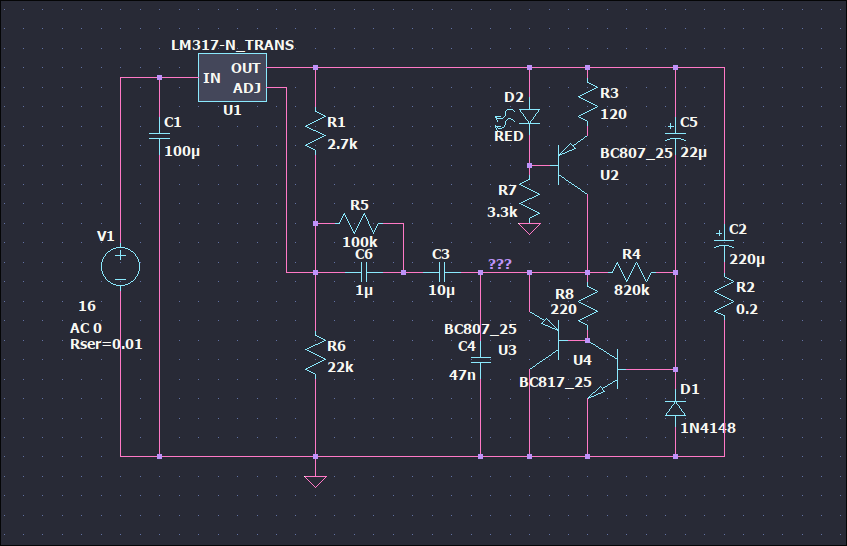Select resistor R2 0.2 symbol
847x546 pixels.
point(724,297)
